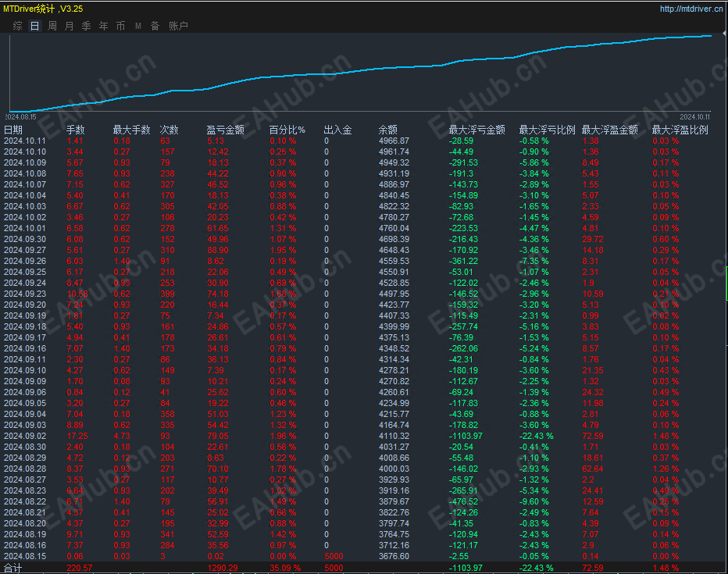
Task: Click the 最大浮亏金额 column header
Action: tap(476, 130)
